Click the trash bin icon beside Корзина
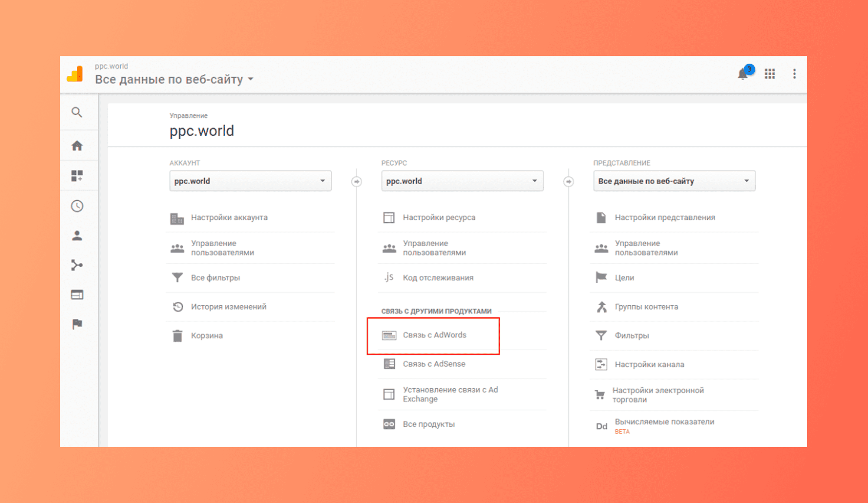The image size is (868, 503). pos(178,336)
